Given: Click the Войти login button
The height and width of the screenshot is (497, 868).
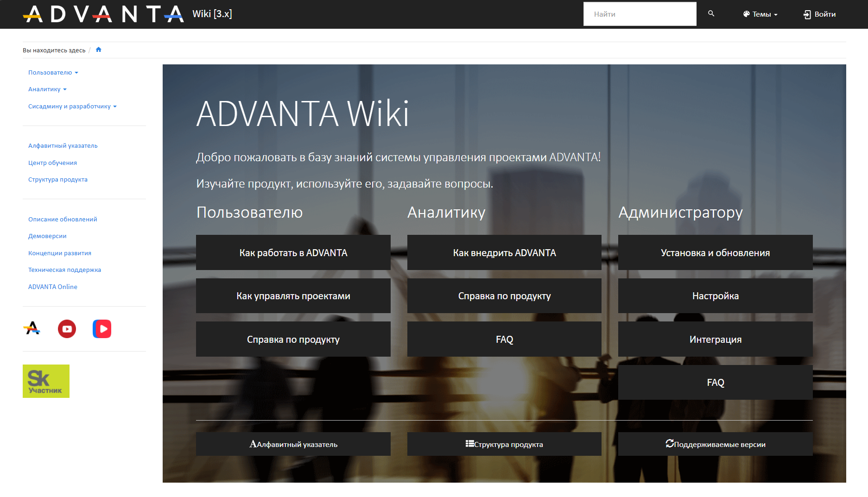Looking at the screenshot, I should (819, 14).
